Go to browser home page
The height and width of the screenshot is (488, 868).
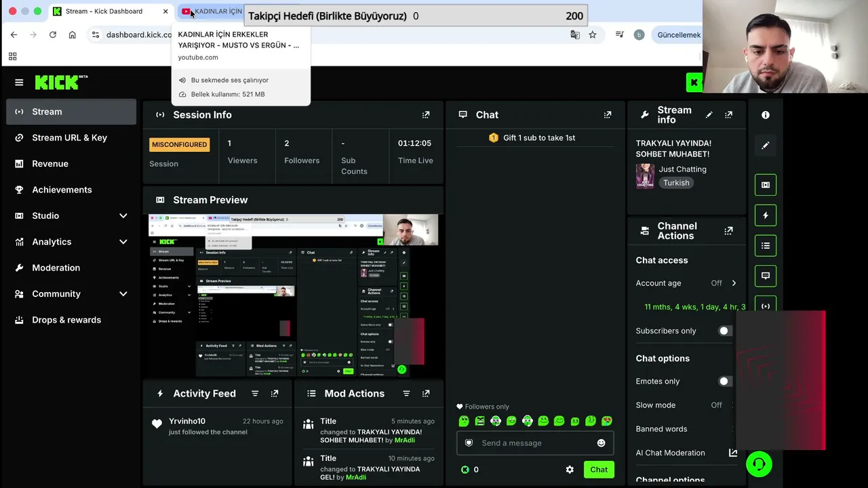click(72, 35)
